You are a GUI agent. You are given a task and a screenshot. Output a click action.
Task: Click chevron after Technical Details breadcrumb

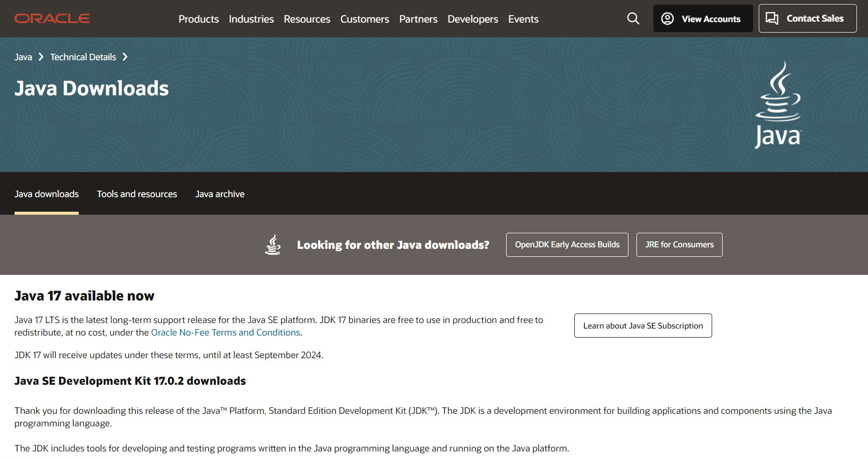(125, 57)
